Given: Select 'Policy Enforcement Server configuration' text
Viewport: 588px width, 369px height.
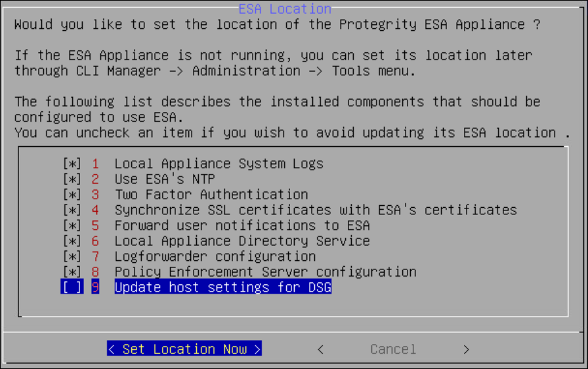Looking at the screenshot, I should tap(266, 272).
